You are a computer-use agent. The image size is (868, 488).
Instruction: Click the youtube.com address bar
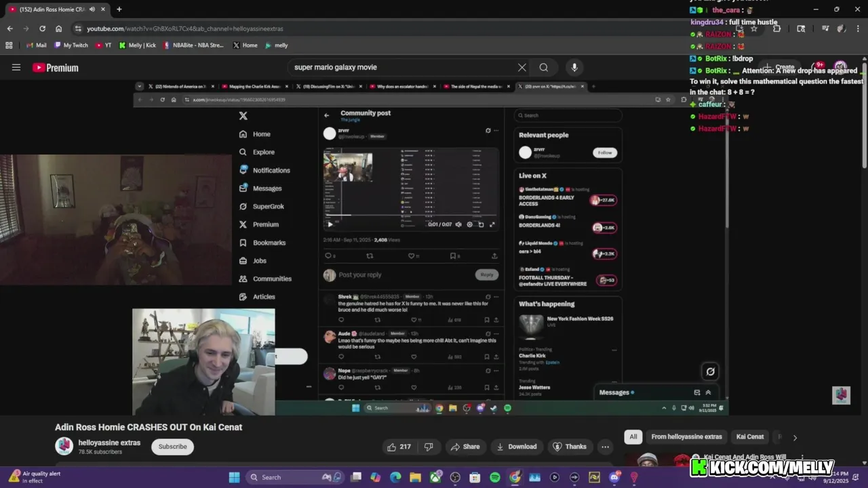[x=380, y=28]
